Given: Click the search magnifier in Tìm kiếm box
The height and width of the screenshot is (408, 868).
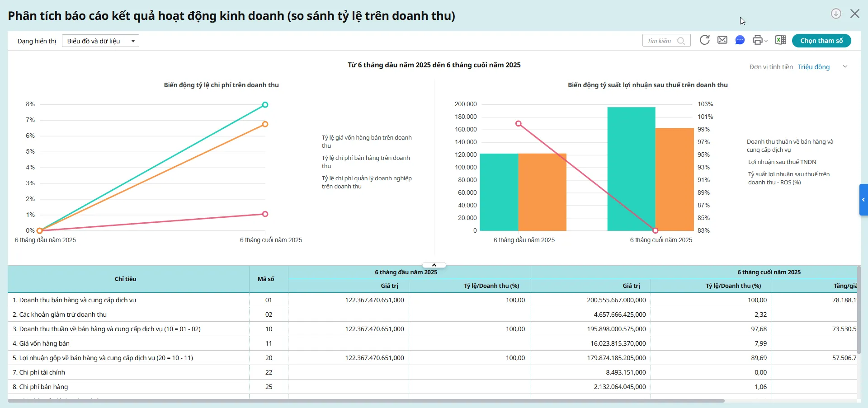Looking at the screenshot, I should click(682, 41).
